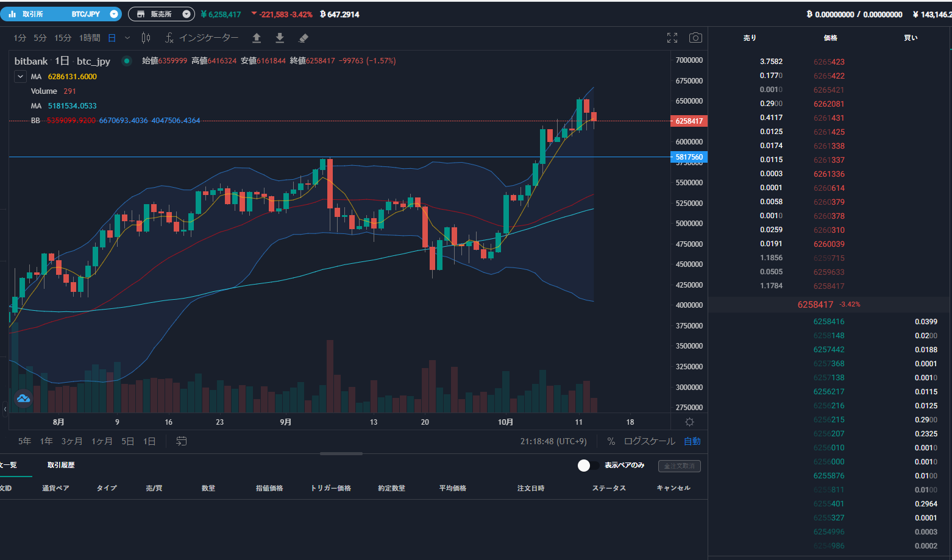Take a chart screenshot with camera icon

pos(695,37)
